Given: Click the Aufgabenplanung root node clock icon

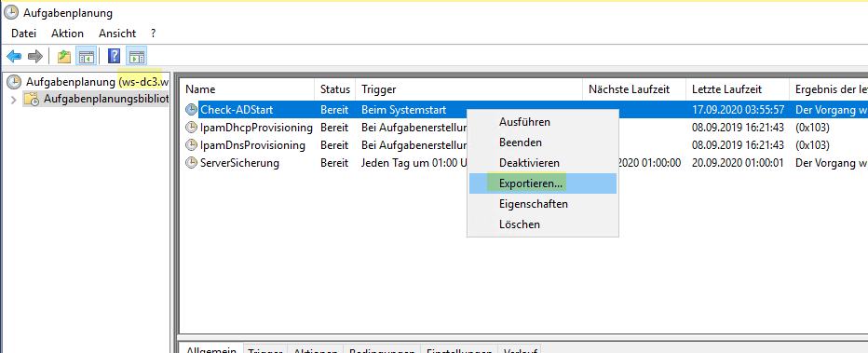Looking at the screenshot, I should click(14, 82).
